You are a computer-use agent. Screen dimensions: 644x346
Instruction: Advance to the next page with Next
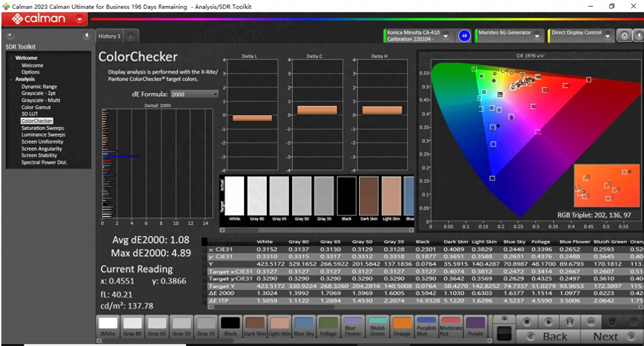(612, 337)
